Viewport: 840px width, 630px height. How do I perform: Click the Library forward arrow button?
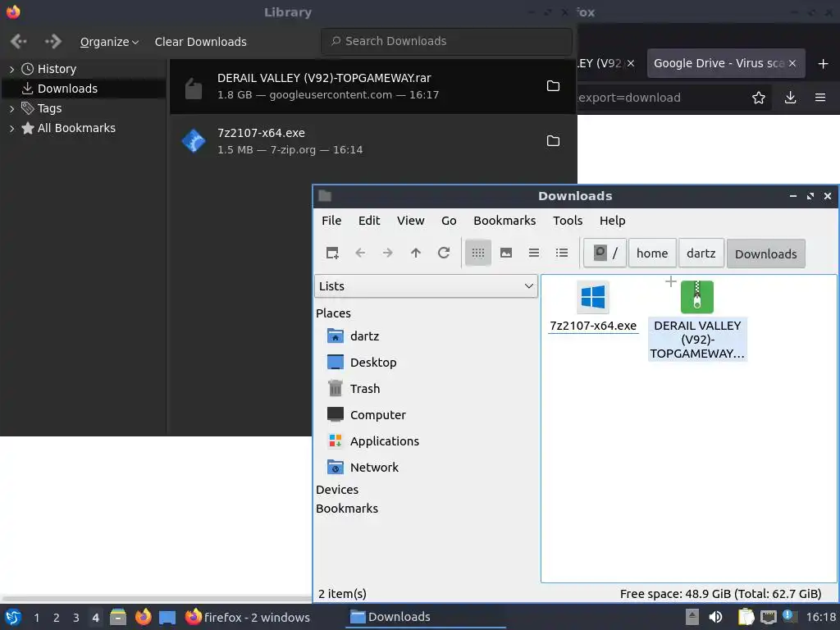pos(52,41)
